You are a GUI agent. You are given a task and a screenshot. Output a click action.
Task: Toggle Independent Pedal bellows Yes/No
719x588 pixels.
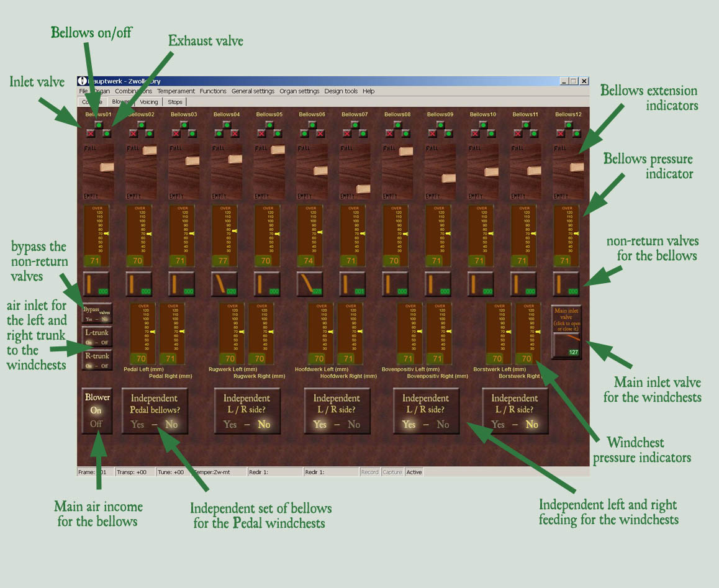pyautogui.click(x=155, y=411)
